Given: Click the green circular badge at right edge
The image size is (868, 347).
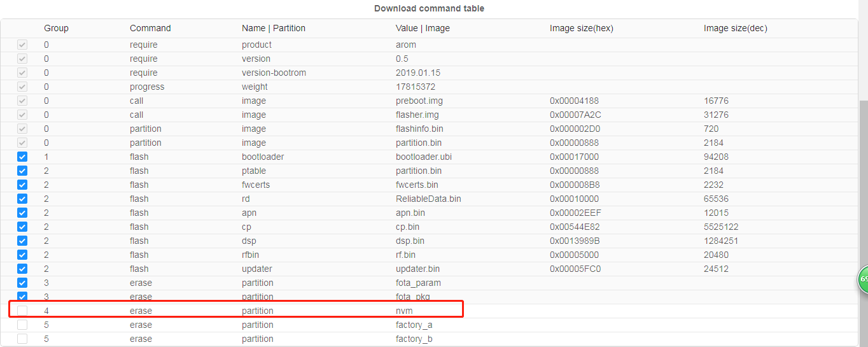Looking at the screenshot, I should coord(863,279).
